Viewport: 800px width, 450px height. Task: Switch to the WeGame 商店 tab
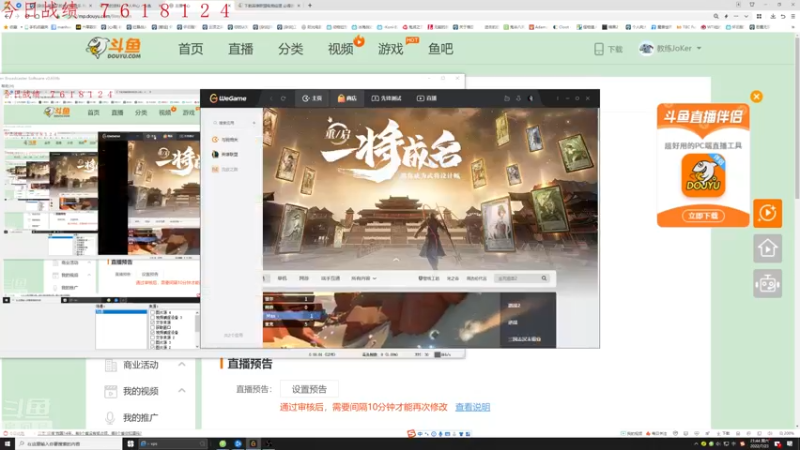(347, 98)
